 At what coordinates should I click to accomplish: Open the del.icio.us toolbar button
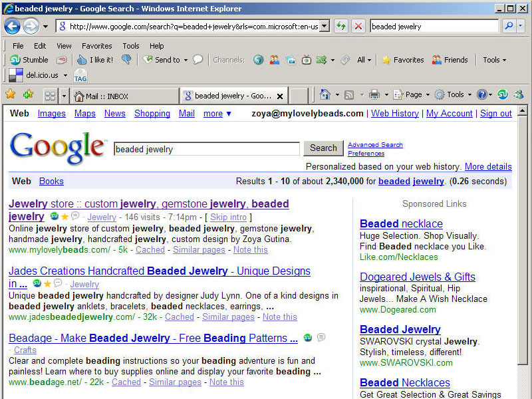pos(33,75)
